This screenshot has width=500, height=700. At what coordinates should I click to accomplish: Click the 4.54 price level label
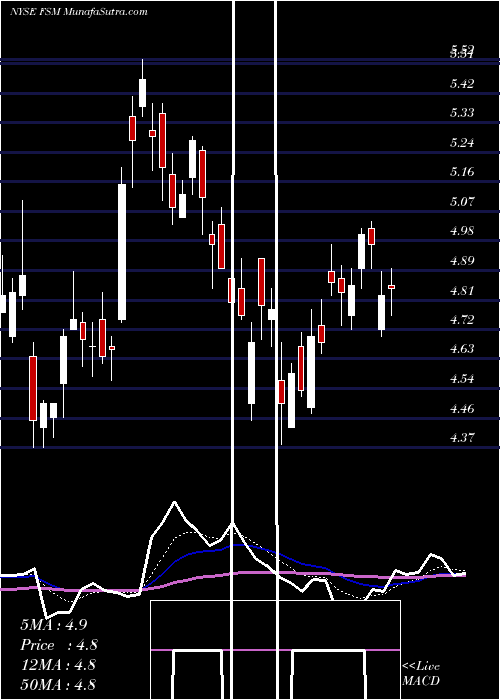click(462, 379)
